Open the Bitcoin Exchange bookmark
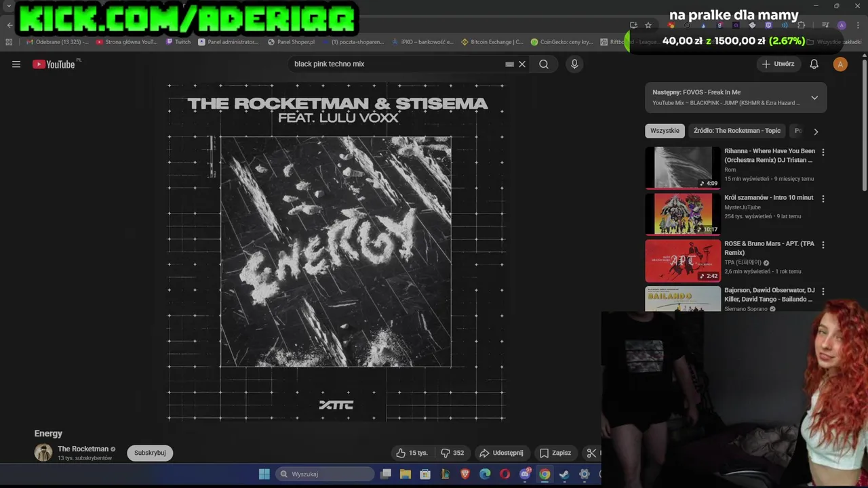 tap(492, 42)
